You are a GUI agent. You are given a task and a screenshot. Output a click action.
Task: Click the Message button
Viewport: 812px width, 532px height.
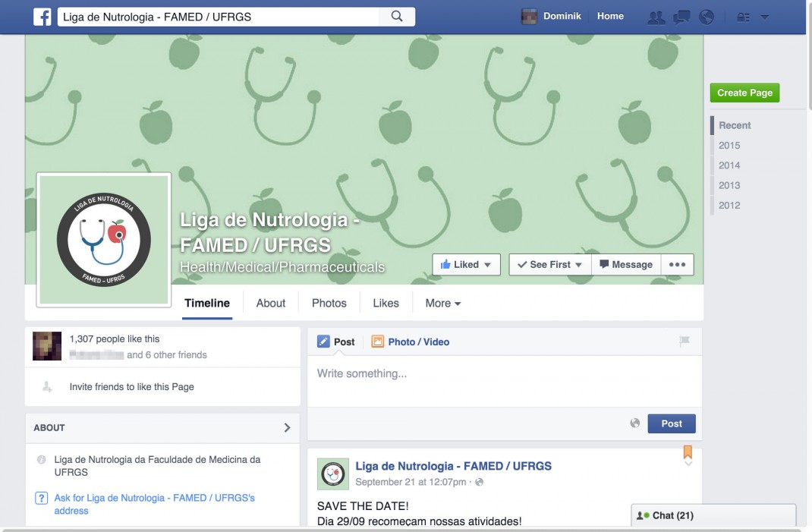click(626, 265)
